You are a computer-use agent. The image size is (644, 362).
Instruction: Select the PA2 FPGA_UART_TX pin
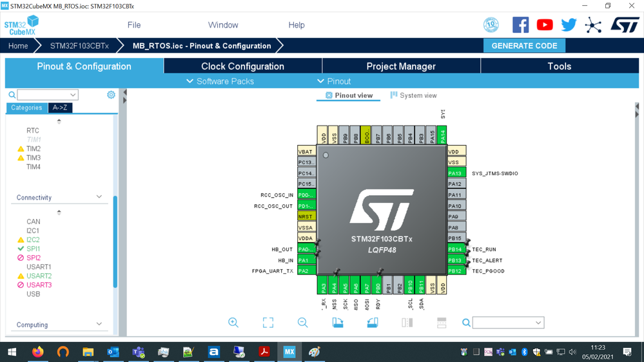coord(306,271)
